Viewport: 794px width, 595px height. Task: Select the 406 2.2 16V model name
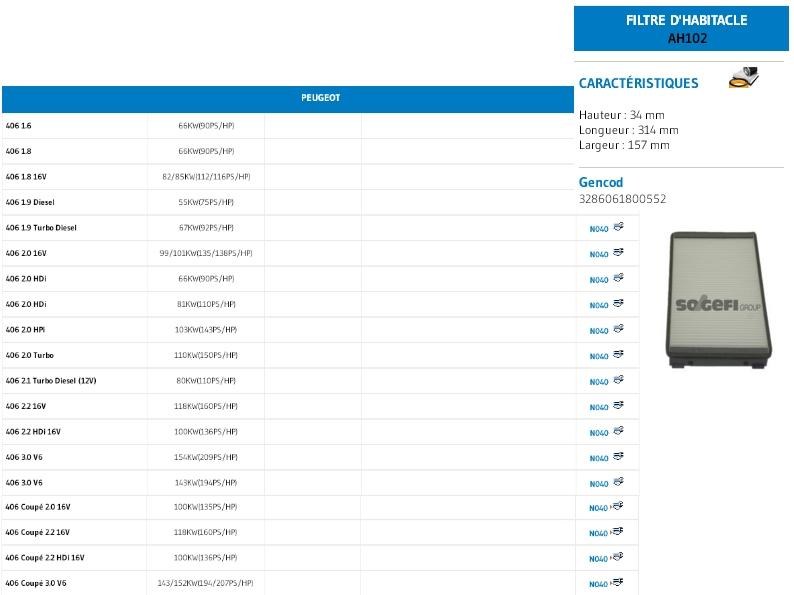pyautogui.click(x=26, y=406)
